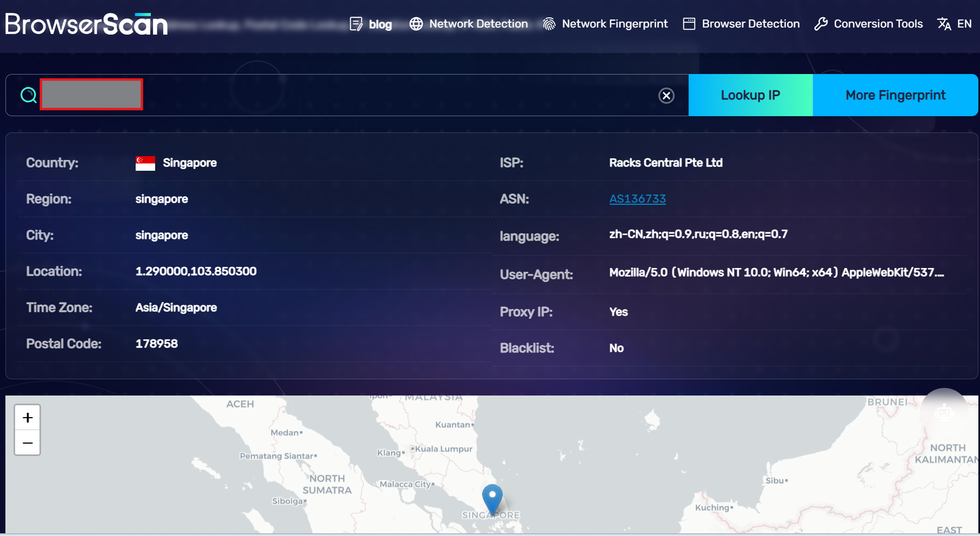980x536 pixels.
Task: Clear the search field with the X button
Action: pos(666,96)
